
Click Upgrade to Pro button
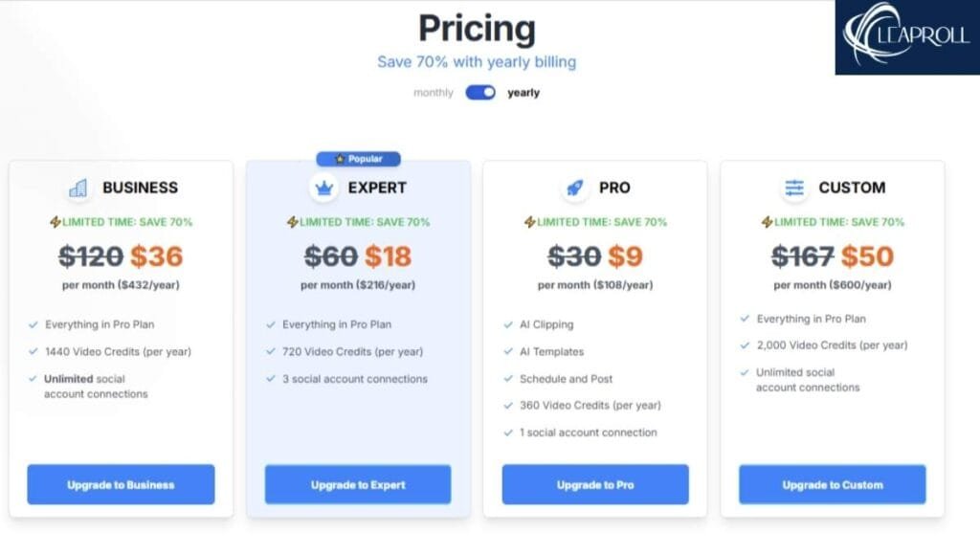pos(594,485)
